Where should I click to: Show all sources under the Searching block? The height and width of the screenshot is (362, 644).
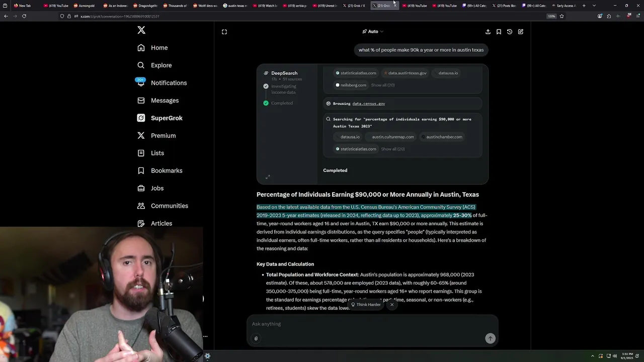pyautogui.click(x=393, y=149)
